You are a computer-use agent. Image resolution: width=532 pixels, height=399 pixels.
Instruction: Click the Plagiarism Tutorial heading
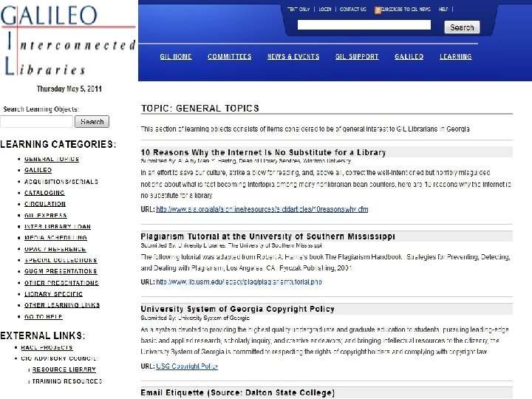(x=267, y=236)
